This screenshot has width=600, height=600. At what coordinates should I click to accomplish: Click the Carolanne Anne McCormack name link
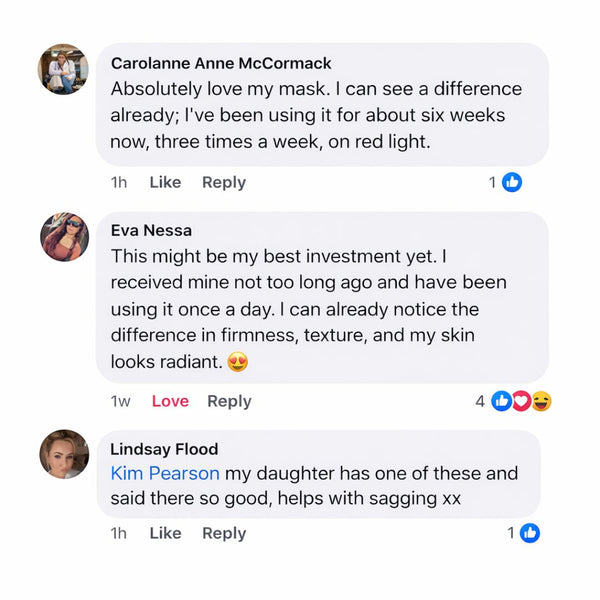coord(221,63)
